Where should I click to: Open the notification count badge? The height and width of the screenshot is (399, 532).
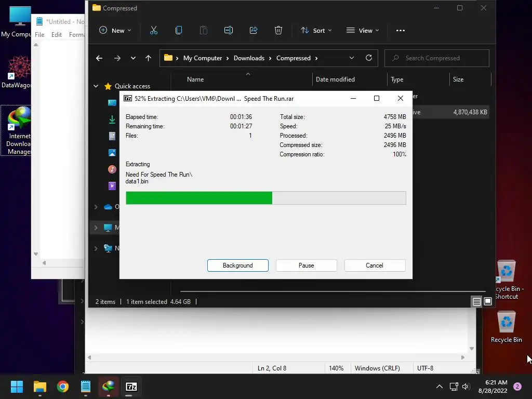(517, 387)
